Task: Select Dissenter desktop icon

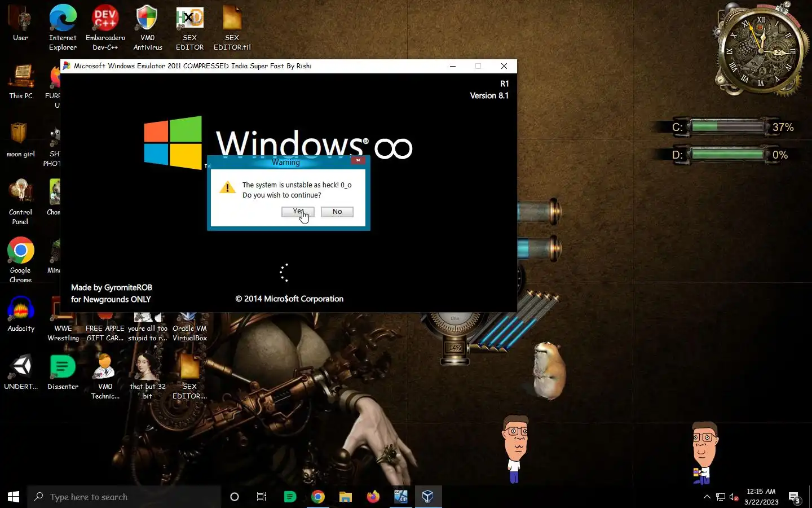Action: click(x=63, y=373)
